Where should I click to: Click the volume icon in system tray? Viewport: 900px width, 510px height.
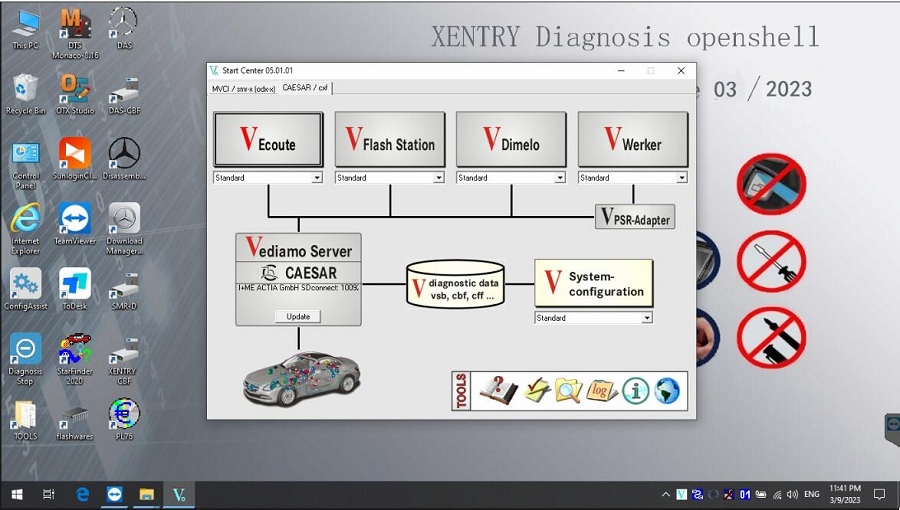pos(793,495)
